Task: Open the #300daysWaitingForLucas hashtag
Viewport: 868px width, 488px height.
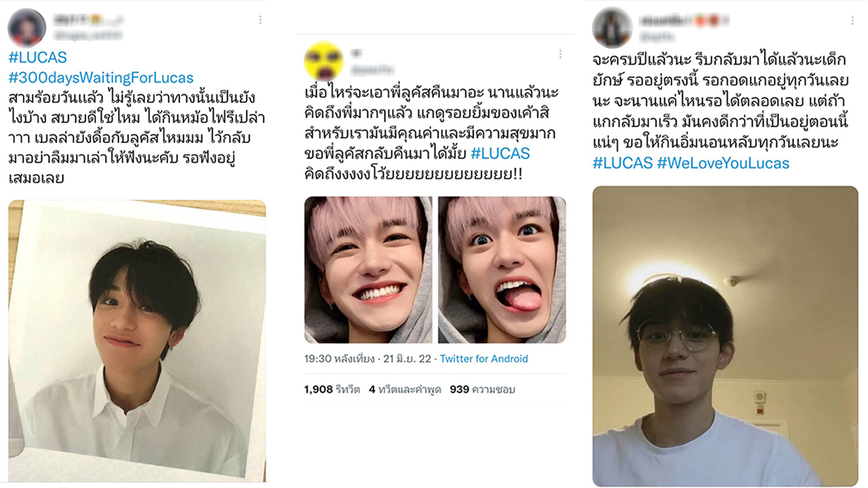Action: pyautogui.click(x=101, y=77)
